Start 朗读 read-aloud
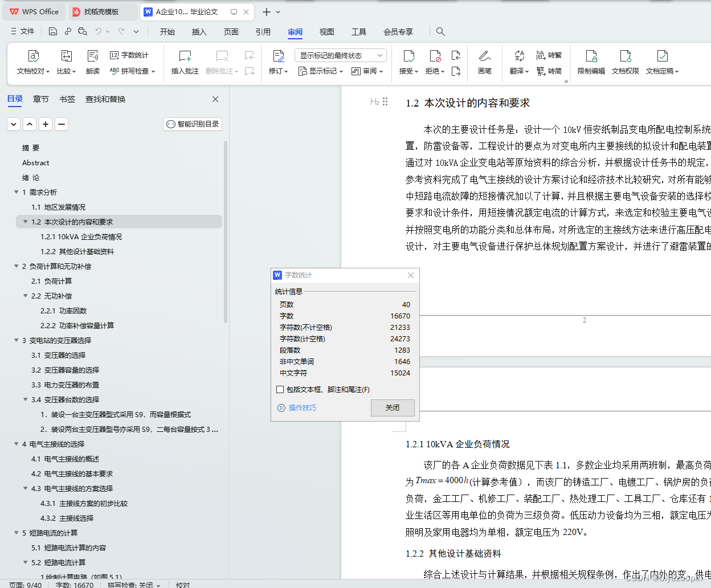The image size is (711, 588). click(x=93, y=63)
